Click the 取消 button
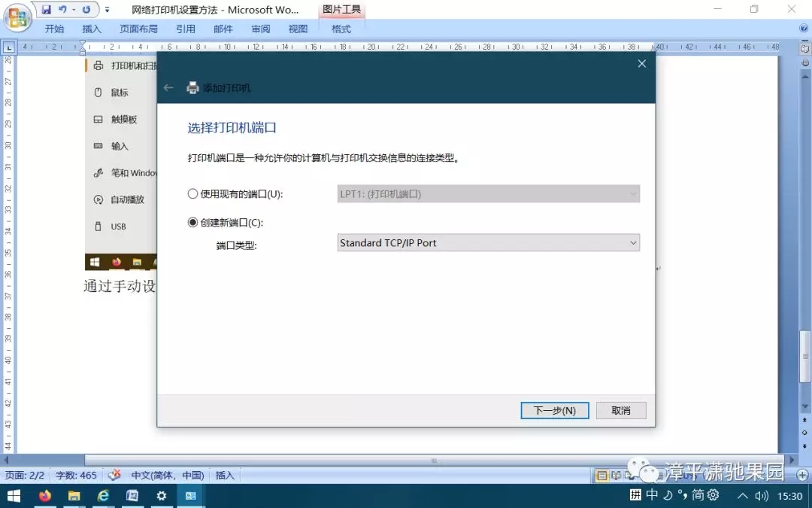Viewport: 812px width, 508px height. pyautogui.click(x=621, y=410)
